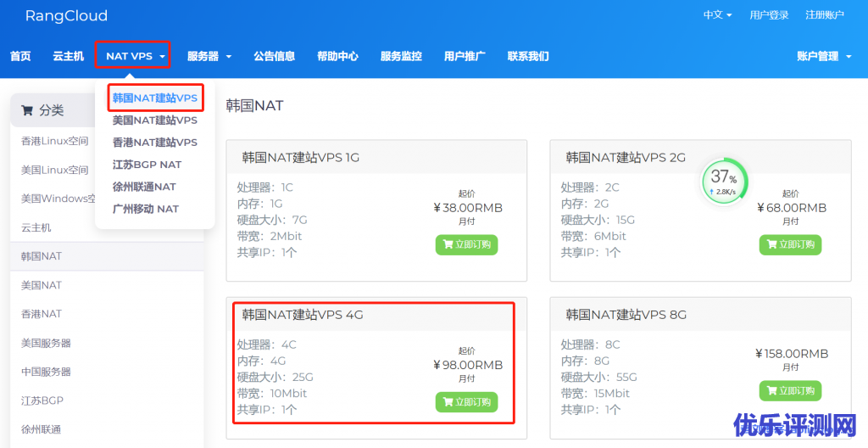Expand the NAT VPS dropdown menu
868x448 pixels.
pyautogui.click(x=134, y=56)
